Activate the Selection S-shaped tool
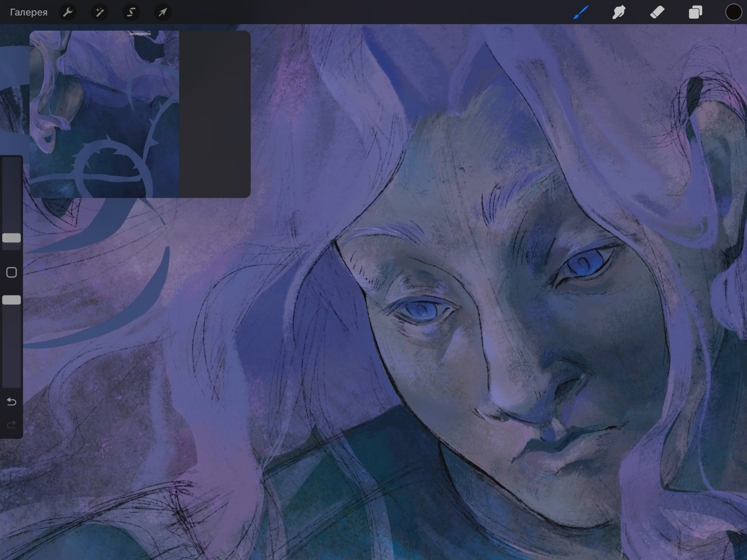Screen dimensions: 747x560 (x=131, y=12)
